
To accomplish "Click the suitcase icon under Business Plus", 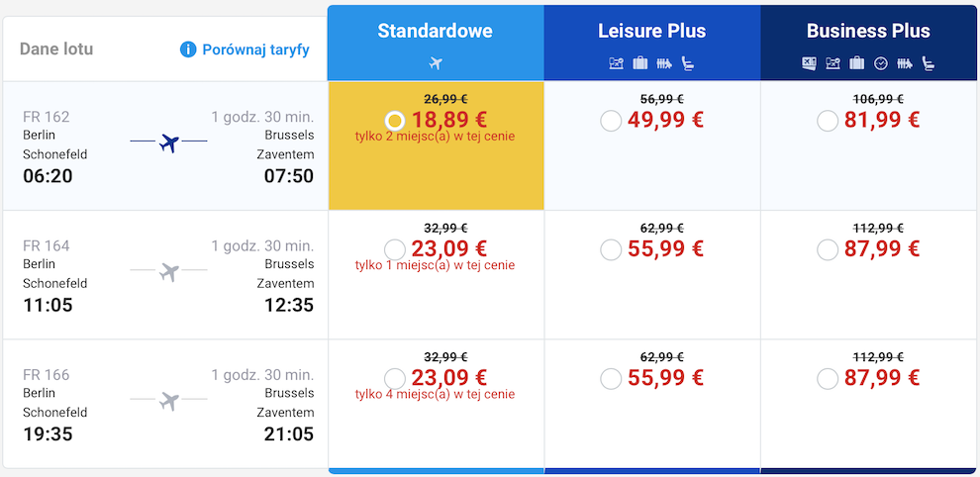I will (857, 63).
